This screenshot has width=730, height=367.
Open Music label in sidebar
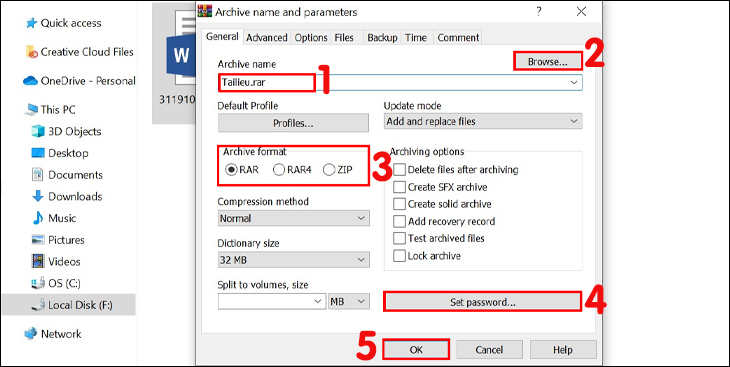click(x=62, y=218)
